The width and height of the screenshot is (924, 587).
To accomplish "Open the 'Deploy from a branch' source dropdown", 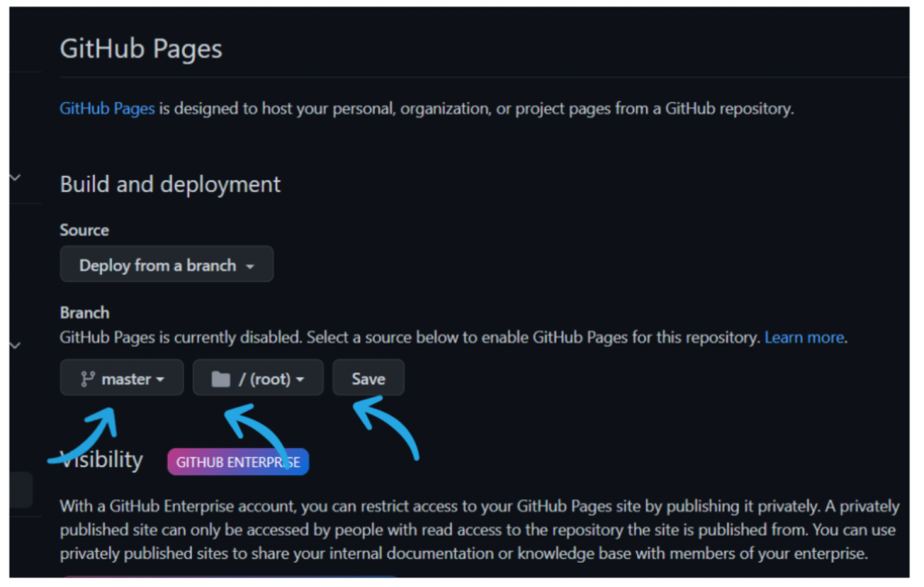I will pos(167,265).
